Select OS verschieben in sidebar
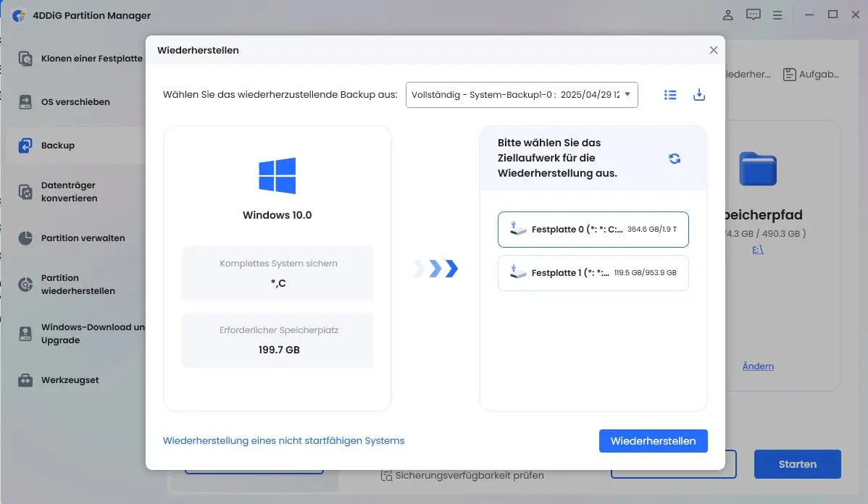This screenshot has width=868, height=504. 75,102
